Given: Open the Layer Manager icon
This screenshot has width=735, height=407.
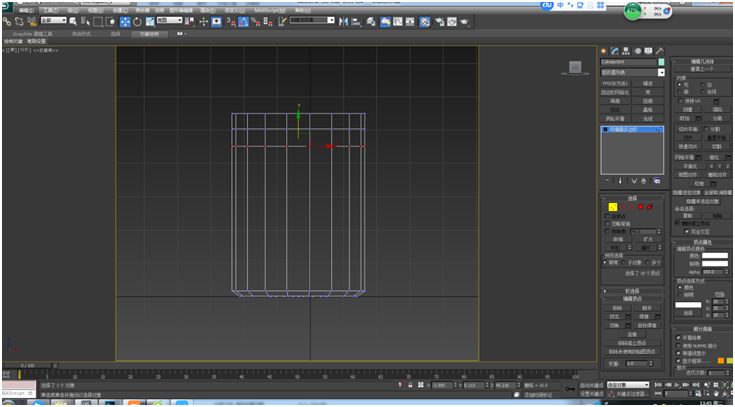Looking at the screenshot, I should (371, 21).
